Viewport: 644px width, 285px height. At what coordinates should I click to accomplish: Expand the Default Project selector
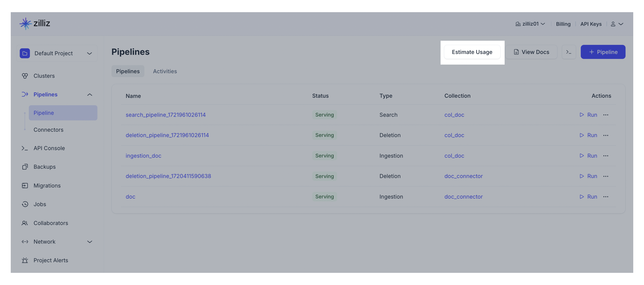point(57,53)
